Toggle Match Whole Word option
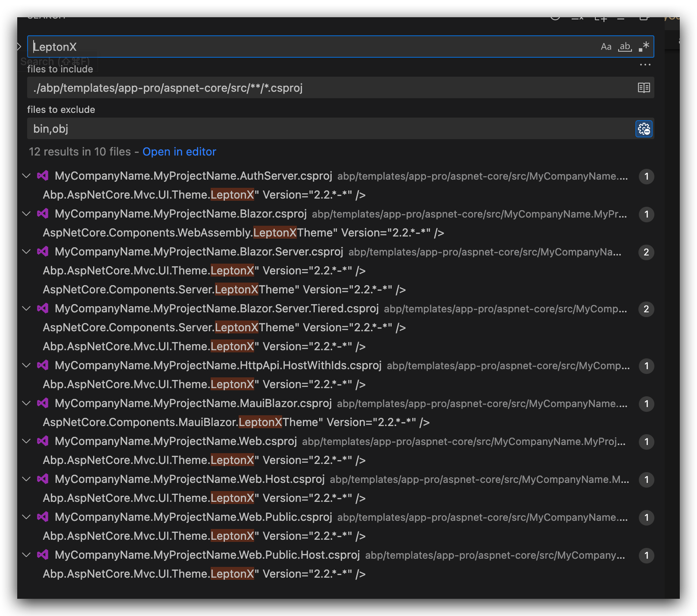 point(625,47)
